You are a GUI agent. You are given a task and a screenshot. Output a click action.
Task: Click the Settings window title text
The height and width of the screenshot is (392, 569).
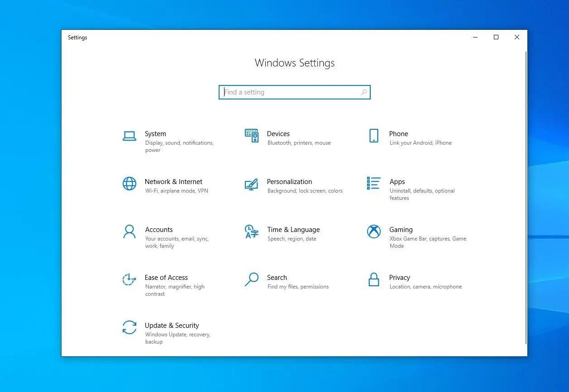(x=77, y=38)
